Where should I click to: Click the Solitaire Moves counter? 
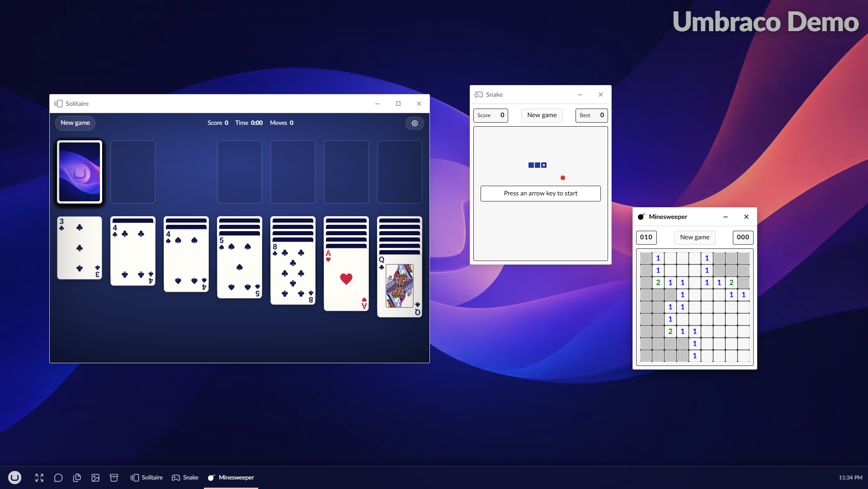(282, 123)
